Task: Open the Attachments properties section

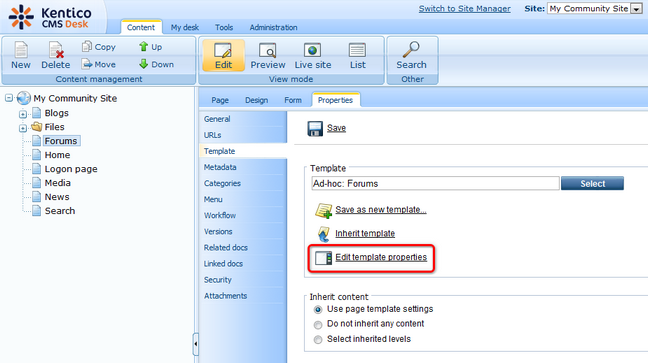Action: 243,296
